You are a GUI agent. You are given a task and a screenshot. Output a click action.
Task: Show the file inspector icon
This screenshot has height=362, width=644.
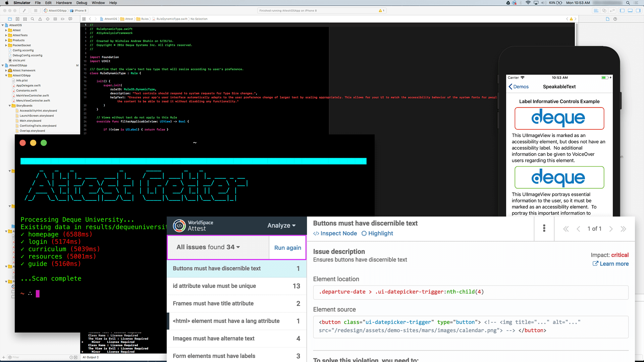point(607,19)
